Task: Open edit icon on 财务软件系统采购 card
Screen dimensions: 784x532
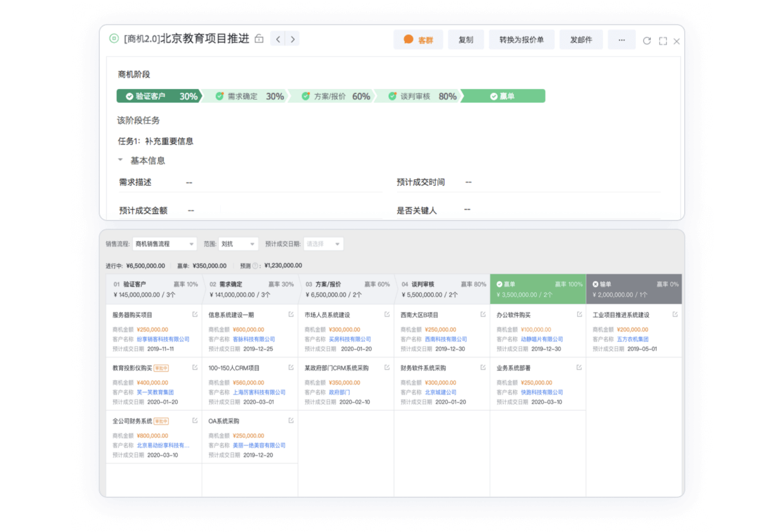Action: (x=483, y=367)
